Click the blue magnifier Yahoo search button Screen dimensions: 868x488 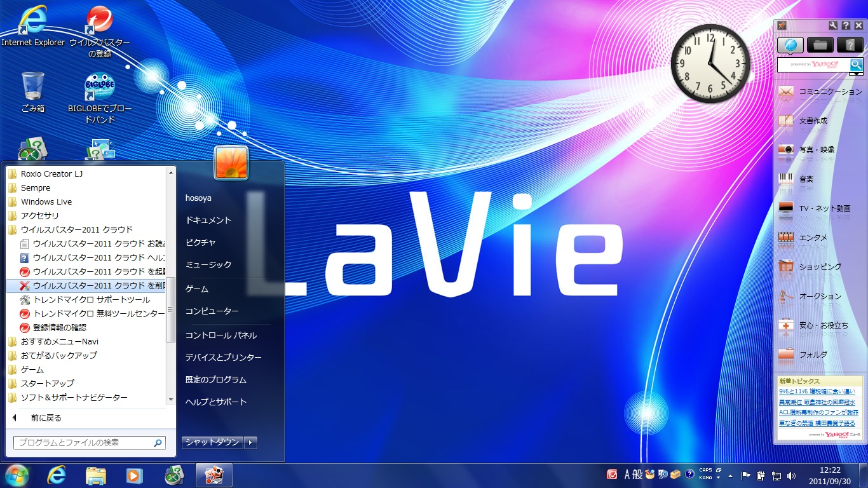pyautogui.click(x=857, y=65)
